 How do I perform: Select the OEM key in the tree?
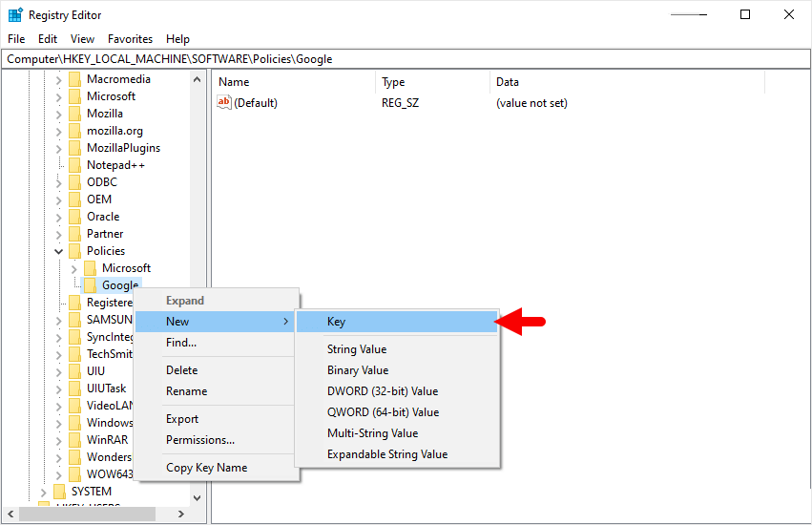pyautogui.click(x=99, y=199)
